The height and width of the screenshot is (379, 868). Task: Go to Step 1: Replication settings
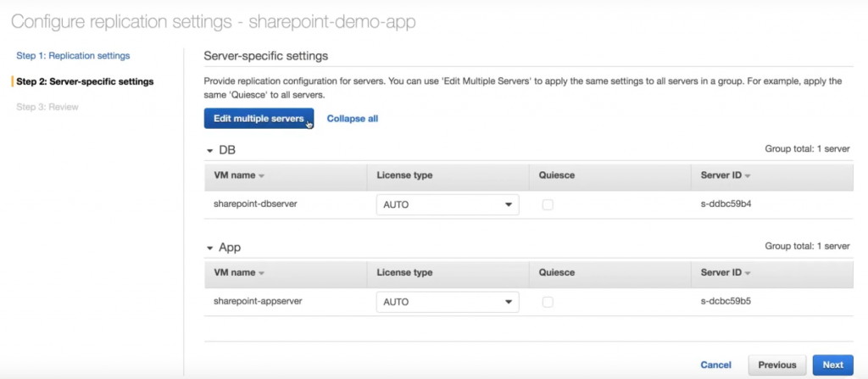(x=73, y=56)
